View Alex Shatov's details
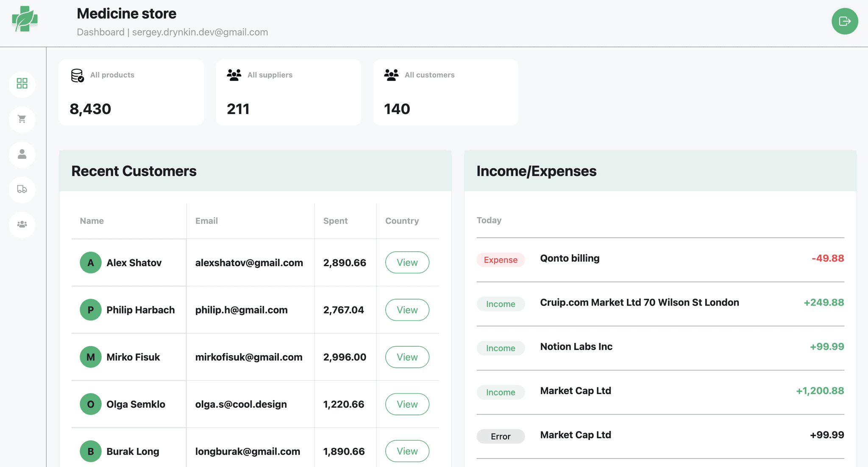The width and height of the screenshot is (868, 467). (x=407, y=263)
